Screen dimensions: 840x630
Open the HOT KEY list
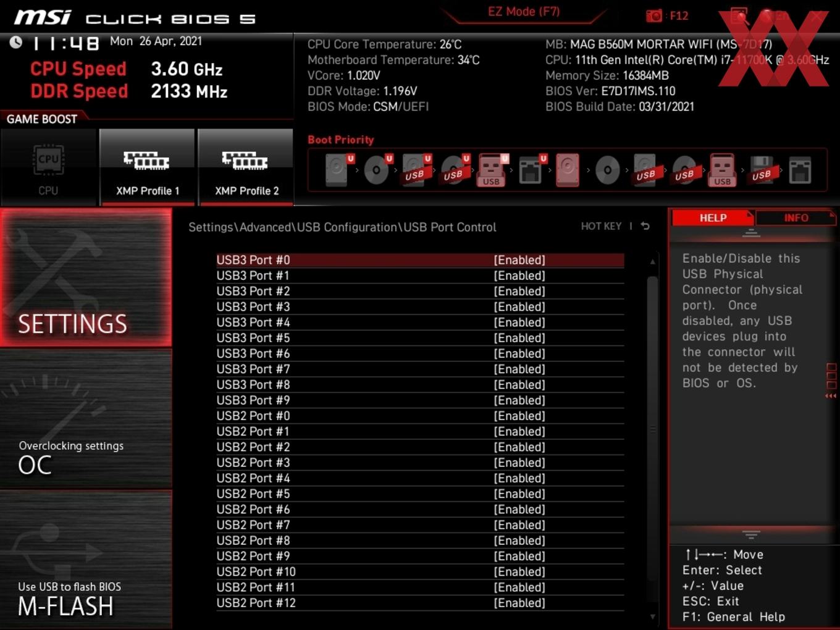click(601, 226)
